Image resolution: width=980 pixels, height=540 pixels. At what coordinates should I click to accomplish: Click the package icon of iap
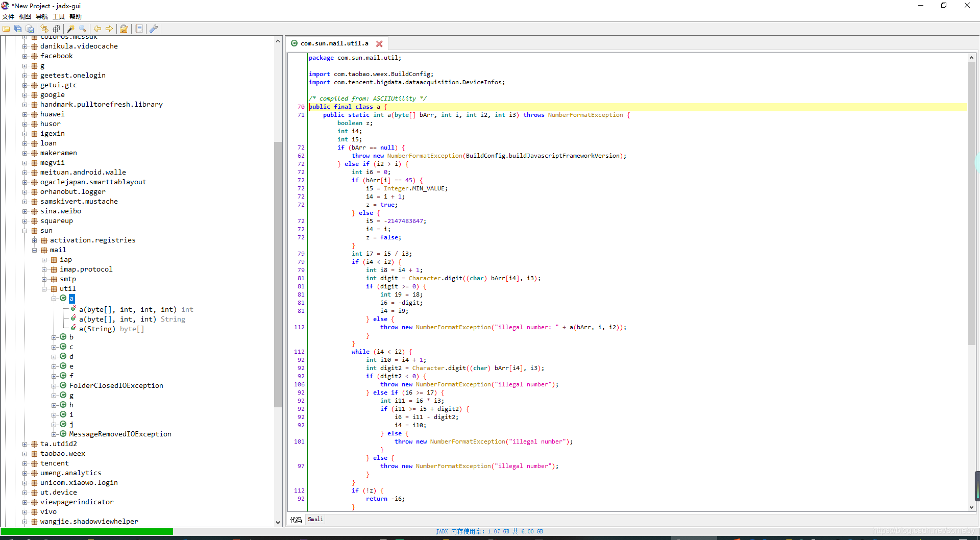[x=54, y=260]
